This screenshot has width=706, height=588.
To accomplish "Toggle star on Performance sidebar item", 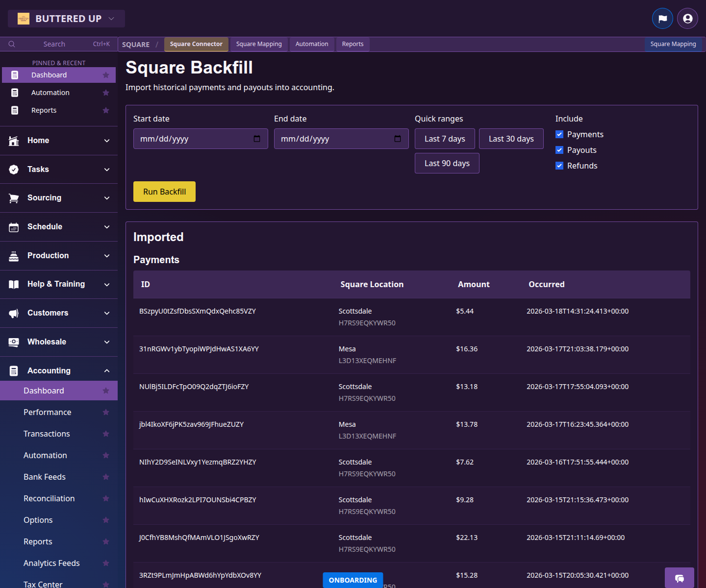I will 106,412.
